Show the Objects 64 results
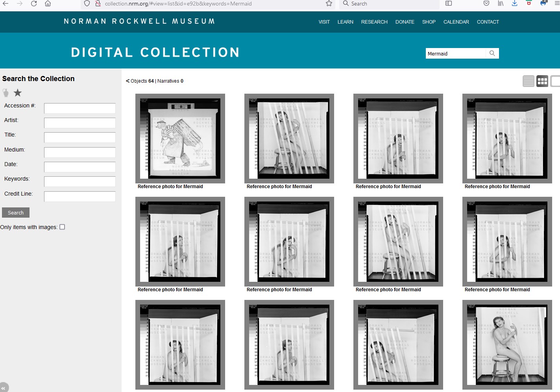This screenshot has width=560, height=392. 142,81
